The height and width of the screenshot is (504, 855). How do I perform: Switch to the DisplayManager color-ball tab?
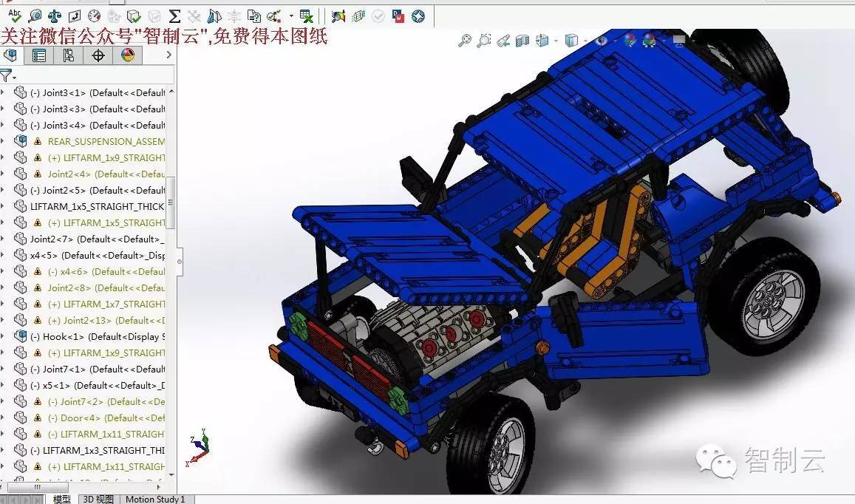tap(128, 55)
